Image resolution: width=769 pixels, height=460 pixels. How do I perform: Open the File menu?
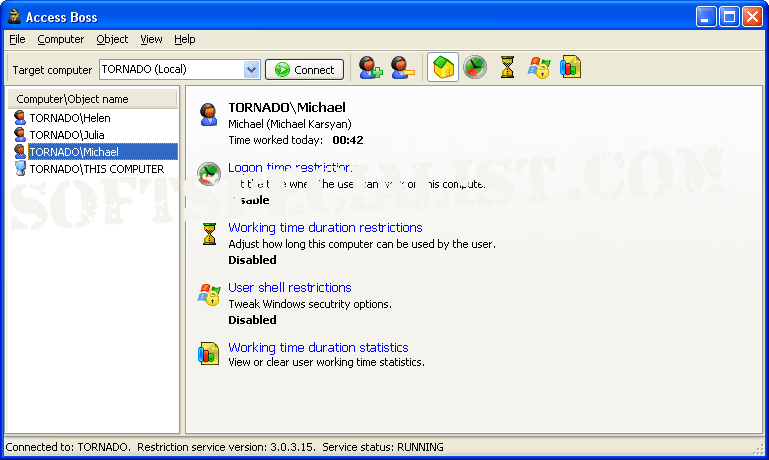point(17,39)
